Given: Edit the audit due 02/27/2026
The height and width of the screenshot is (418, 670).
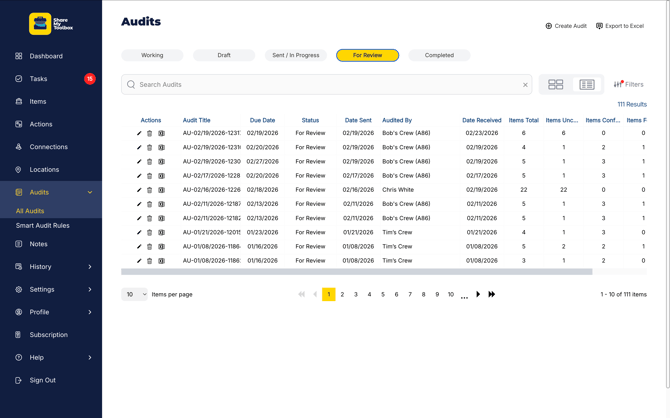Looking at the screenshot, I should click(139, 162).
